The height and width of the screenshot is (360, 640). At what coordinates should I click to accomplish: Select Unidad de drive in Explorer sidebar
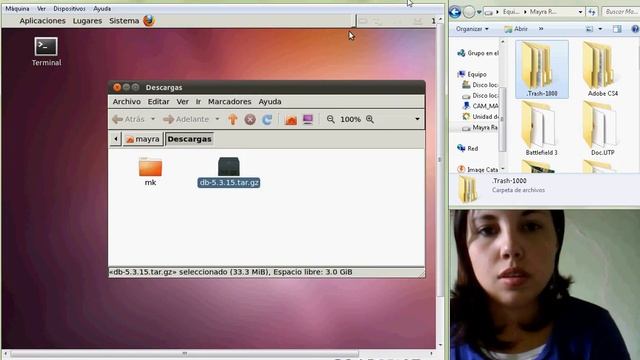pos(480,117)
